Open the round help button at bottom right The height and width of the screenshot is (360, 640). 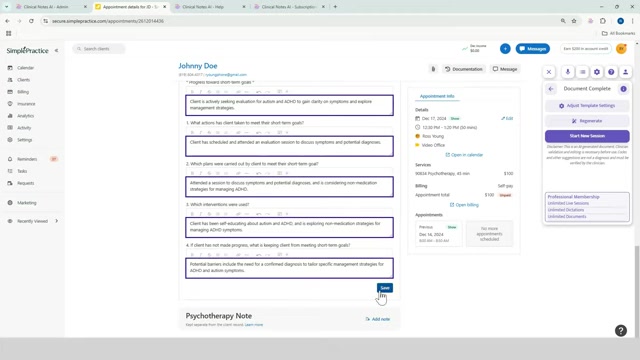(x=621, y=331)
